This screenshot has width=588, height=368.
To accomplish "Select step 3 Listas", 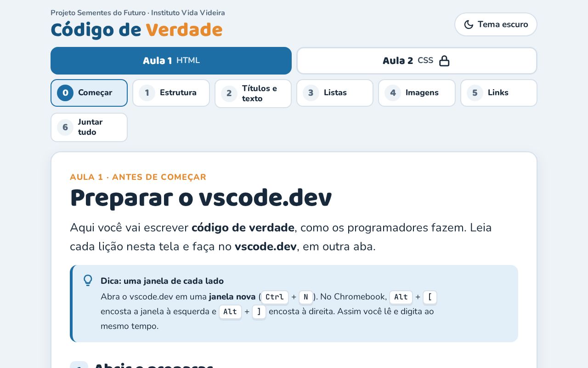I will (335, 93).
